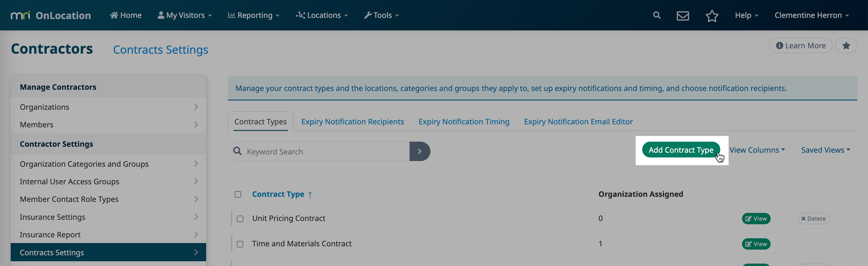This screenshot has height=266, width=868.
Task: Open Insurance Settings in the sidebar
Action: pyautogui.click(x=108, y=217)
